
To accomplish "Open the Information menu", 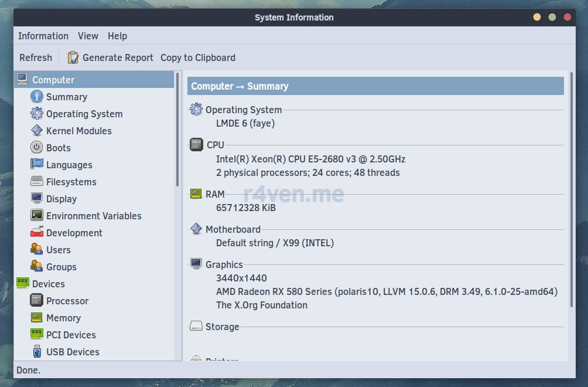I will tap(43, 36).
